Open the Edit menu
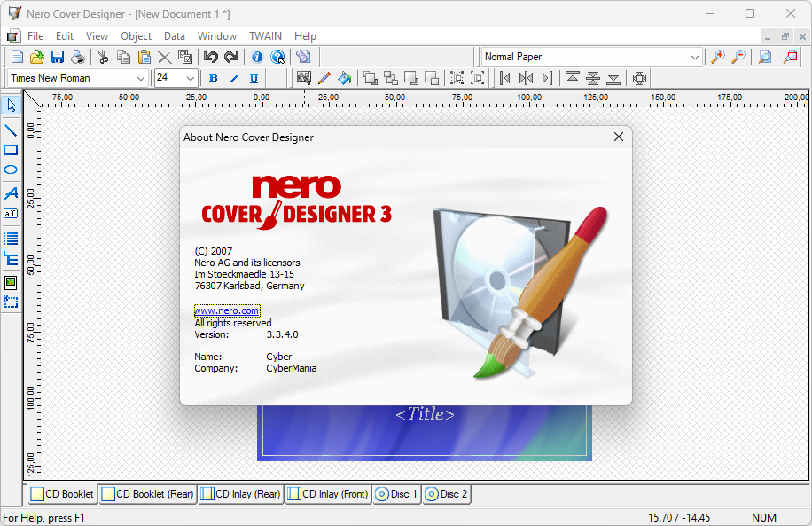The width and height of the screenshot is (812, 526). (65, 36)
